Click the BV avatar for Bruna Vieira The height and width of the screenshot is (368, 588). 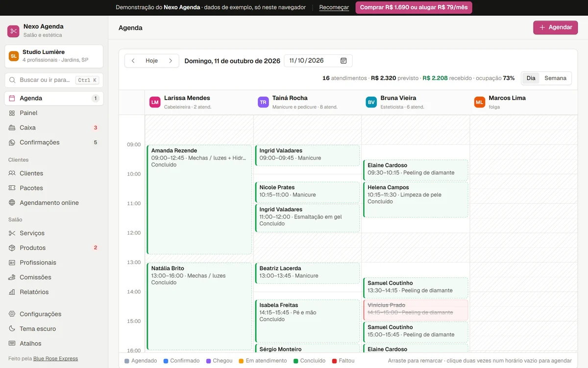coord(371,102)
